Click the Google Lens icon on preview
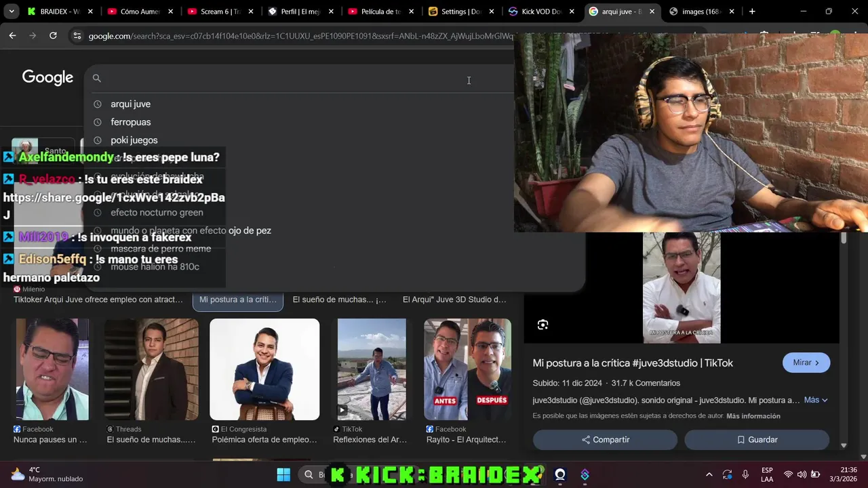The height and width of the screenshot is (488, 868). pos(542,325)
